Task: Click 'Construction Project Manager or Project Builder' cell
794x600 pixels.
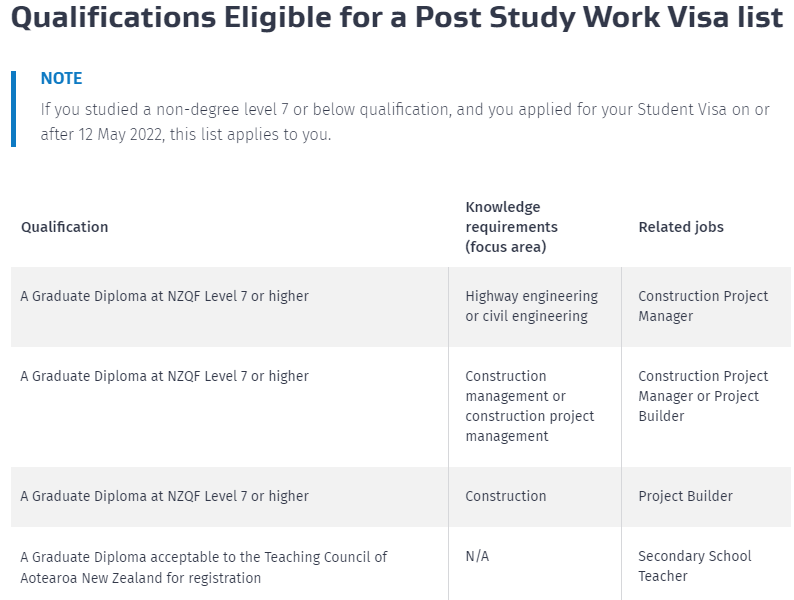Action: click(703, 396)
